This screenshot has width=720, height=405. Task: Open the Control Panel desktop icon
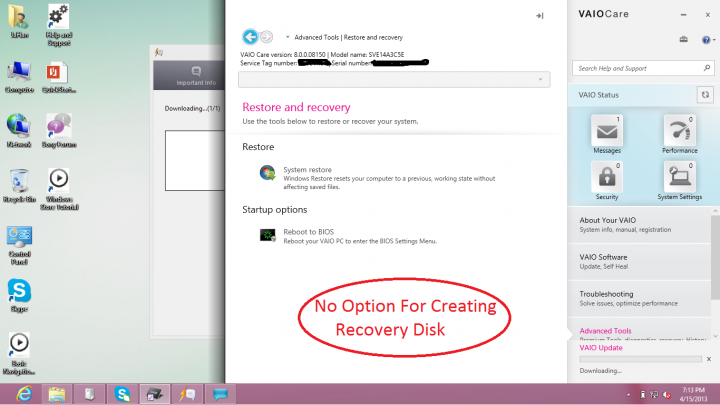coord(19,245)
